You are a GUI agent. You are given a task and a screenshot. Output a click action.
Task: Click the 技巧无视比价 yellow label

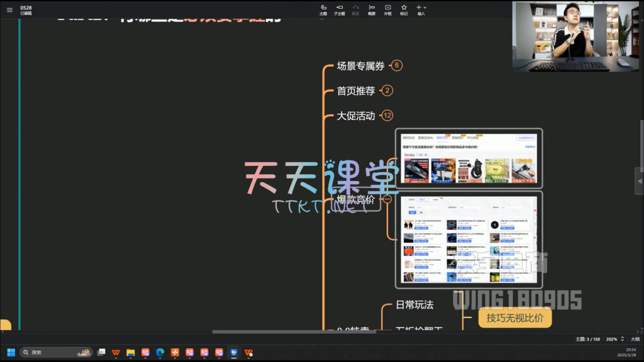[x=514, y=319]
